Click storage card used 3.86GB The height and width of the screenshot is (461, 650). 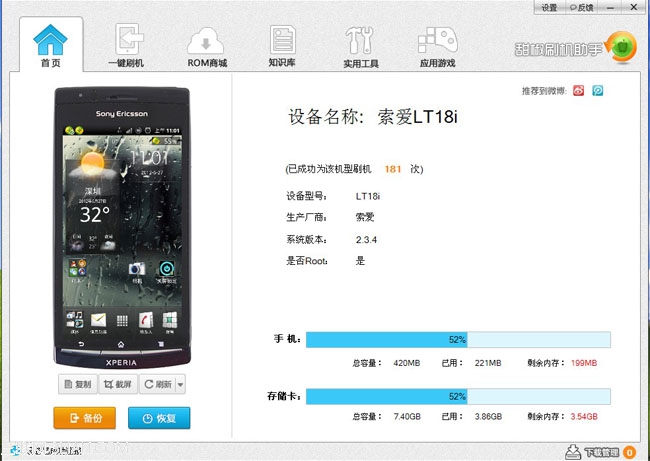tap(488, 417)
